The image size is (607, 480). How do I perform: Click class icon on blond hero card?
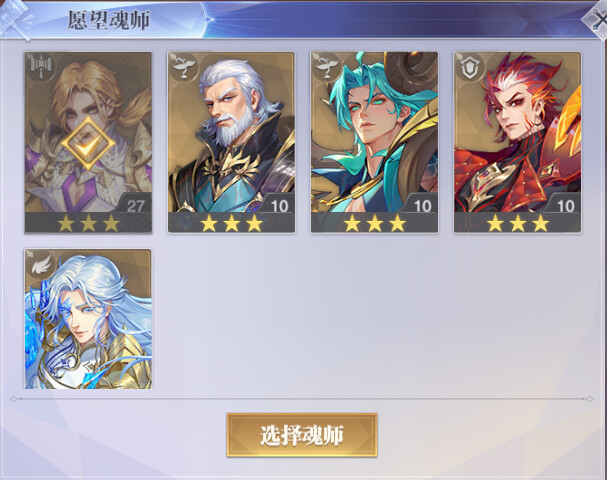pos(41,67)
